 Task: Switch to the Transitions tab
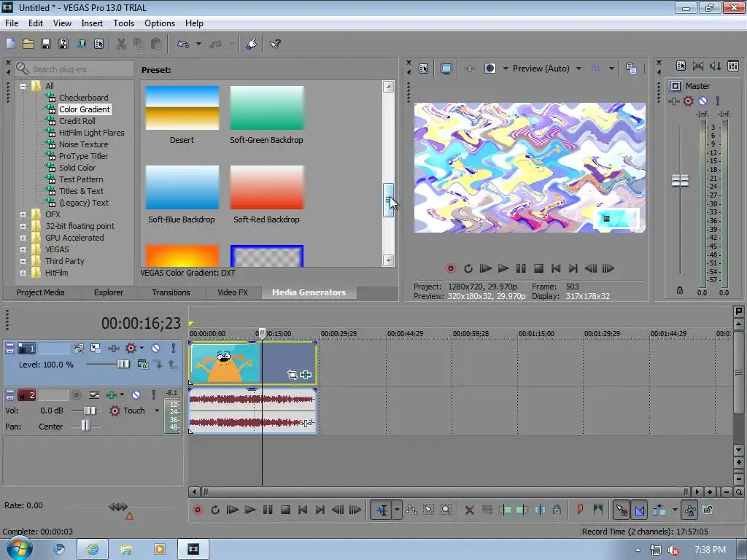pyautogui.click(x=171, y=292)
